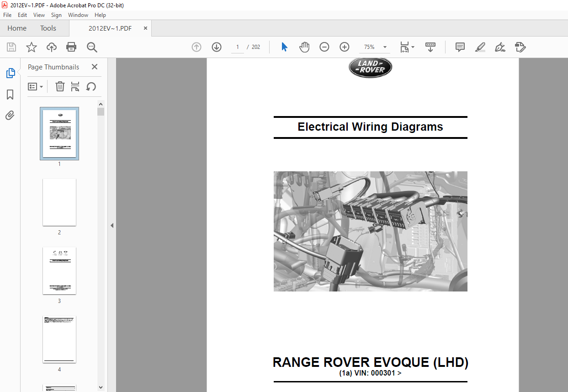This screenshot has height=392, width=568.
Task: Expand the fit page options arrow
Action: (413, 47)
